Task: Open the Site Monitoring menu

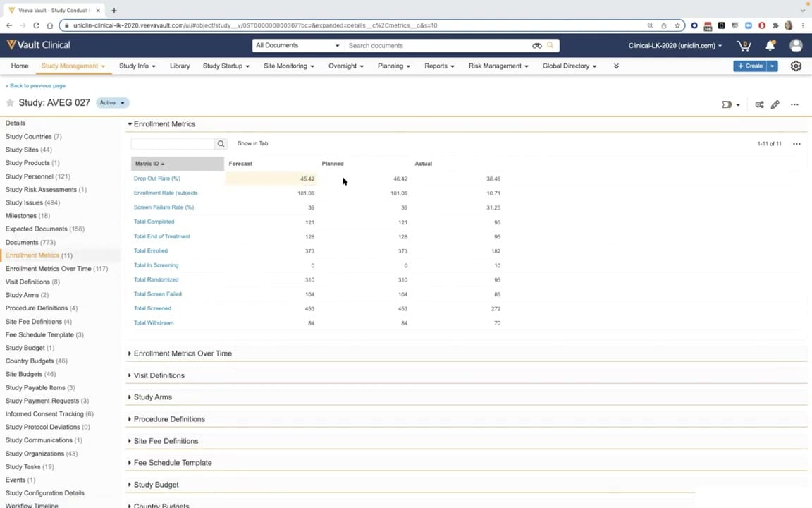Action: (289, 66)
